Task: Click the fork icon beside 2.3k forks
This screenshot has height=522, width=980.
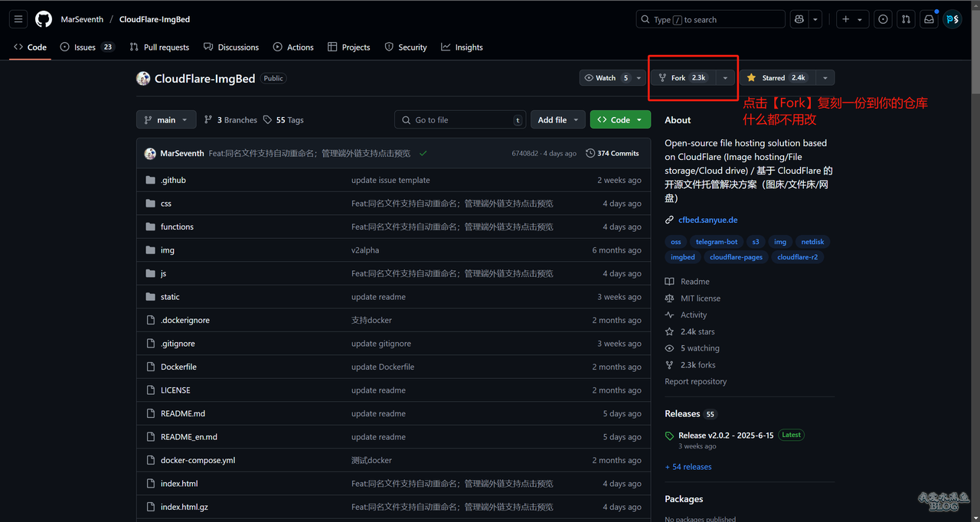Action: [x=670, y=365]
